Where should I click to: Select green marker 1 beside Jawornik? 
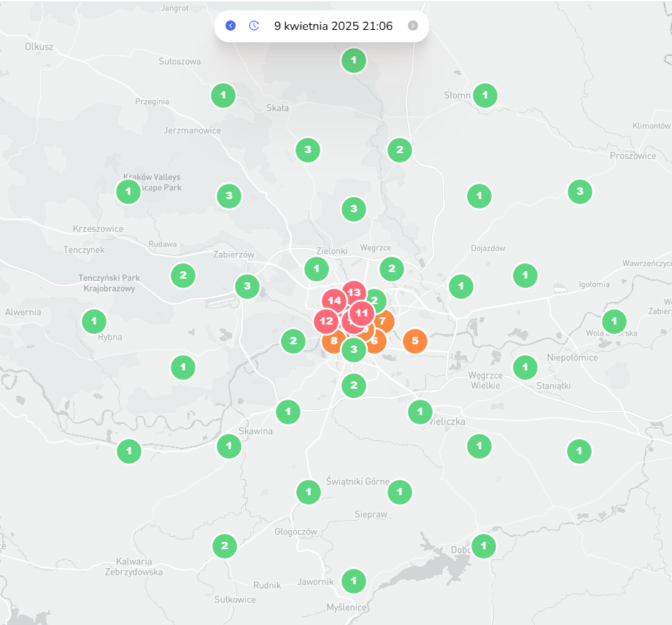354,581
